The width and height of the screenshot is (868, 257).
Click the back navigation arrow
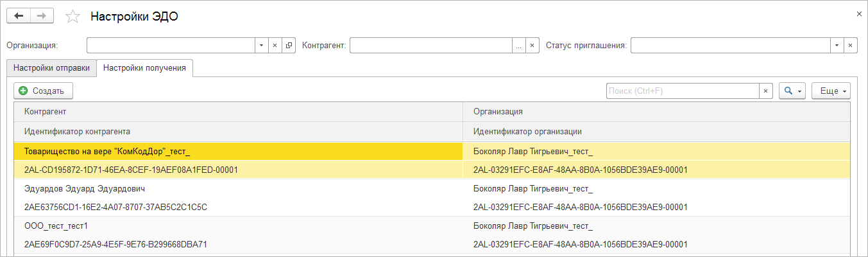18,16
